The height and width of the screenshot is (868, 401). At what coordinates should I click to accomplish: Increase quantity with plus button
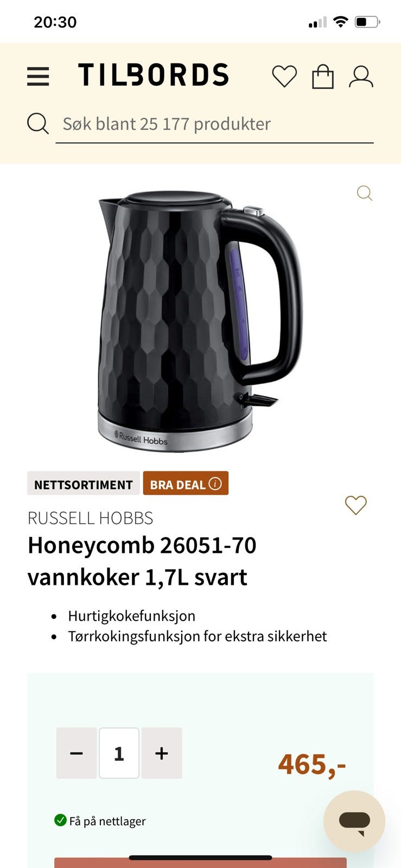click(x=162, y=754)
